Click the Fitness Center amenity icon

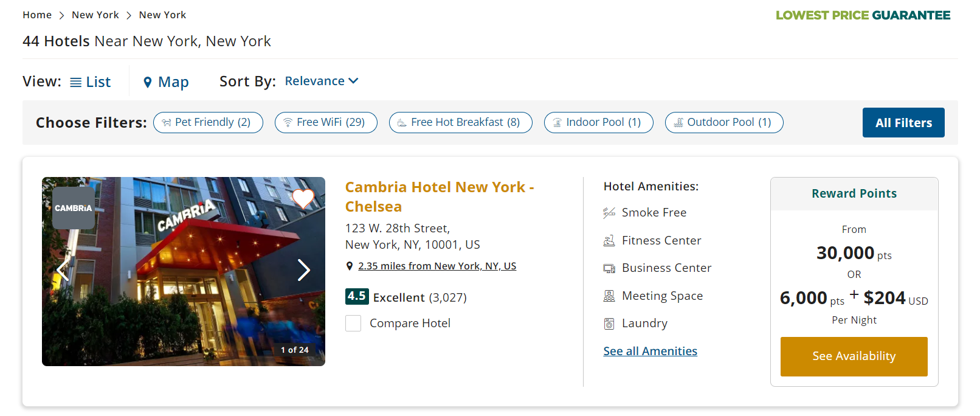click(x=608, y=240)
